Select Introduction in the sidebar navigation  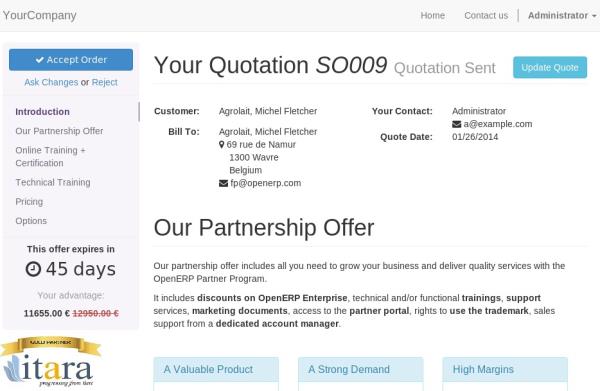tap(42, 112)
